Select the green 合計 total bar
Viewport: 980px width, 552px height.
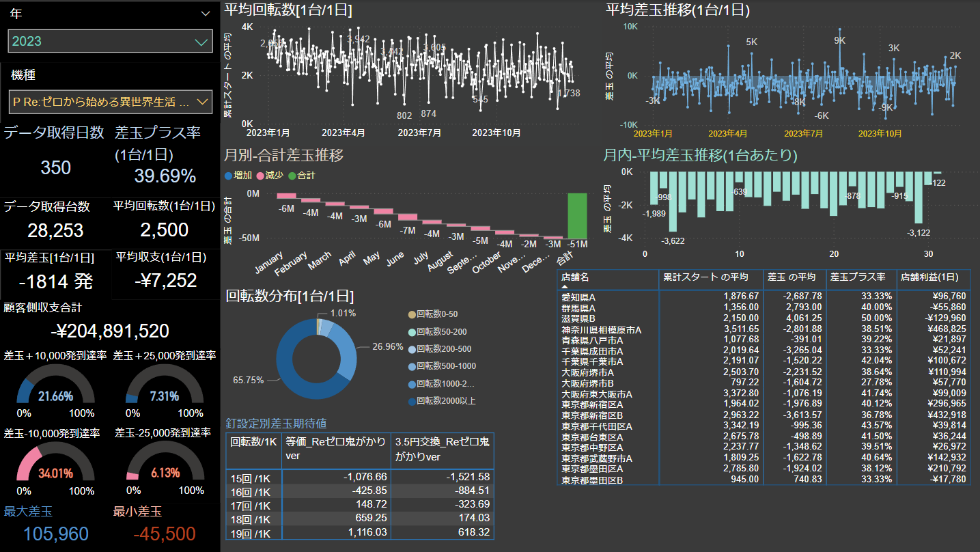[577, 215]
